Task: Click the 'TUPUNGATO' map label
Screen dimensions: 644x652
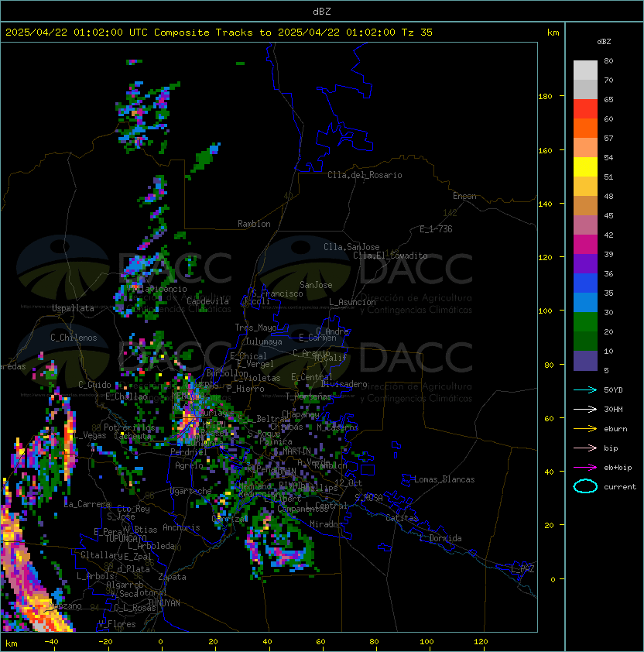Action: click(x=125, y=538)
